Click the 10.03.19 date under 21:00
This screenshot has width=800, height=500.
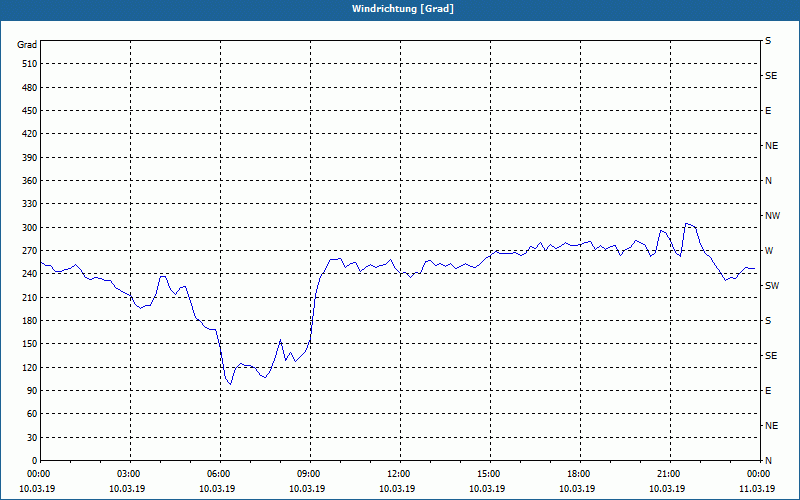tap(667, 488)
